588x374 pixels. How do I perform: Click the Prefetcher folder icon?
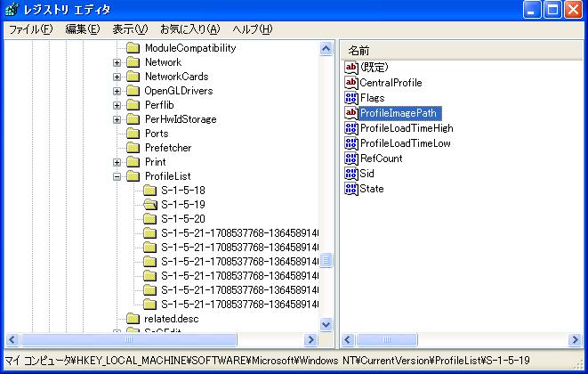[133, 148]
